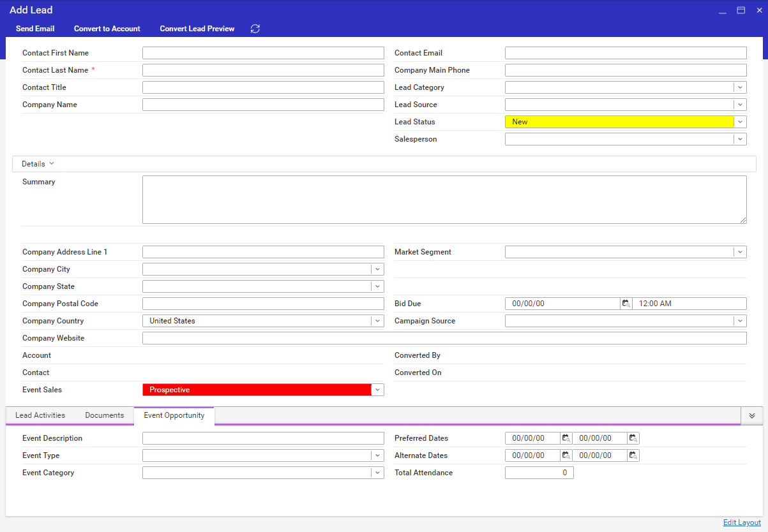Focus the Contact Email field
The width and height of the screenshot is (768, 532).
pyautogui.click(x=626, y=53)
